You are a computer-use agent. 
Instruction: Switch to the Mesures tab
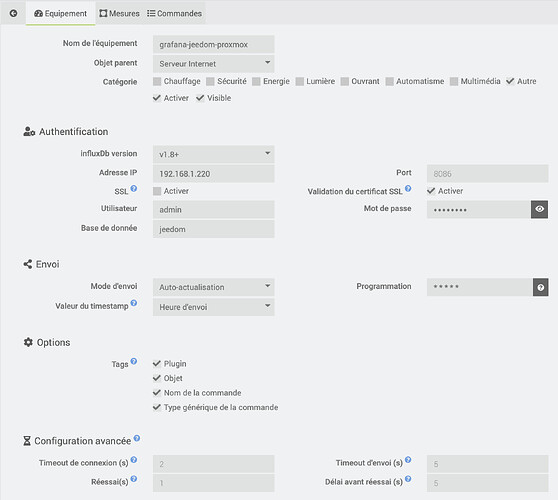(x=119, y=14)
